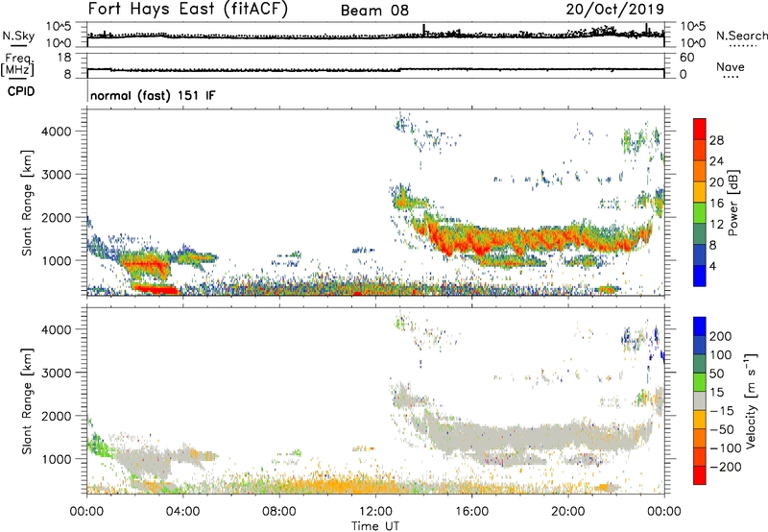Click the 'Power [dB]' colorbar label
The height and width of the screenshot is (532, 768).
[x=732, y=203]
